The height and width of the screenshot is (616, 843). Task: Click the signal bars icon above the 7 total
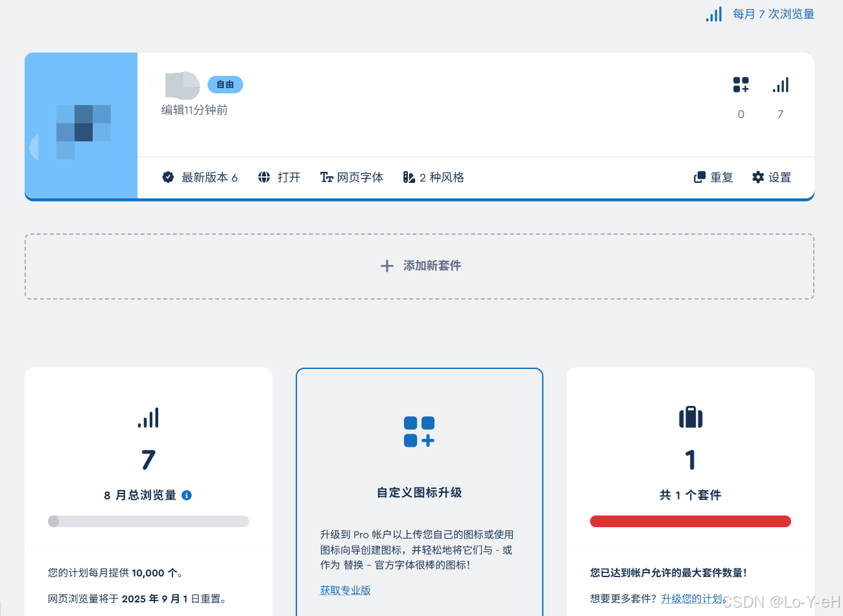click(148, 418)
